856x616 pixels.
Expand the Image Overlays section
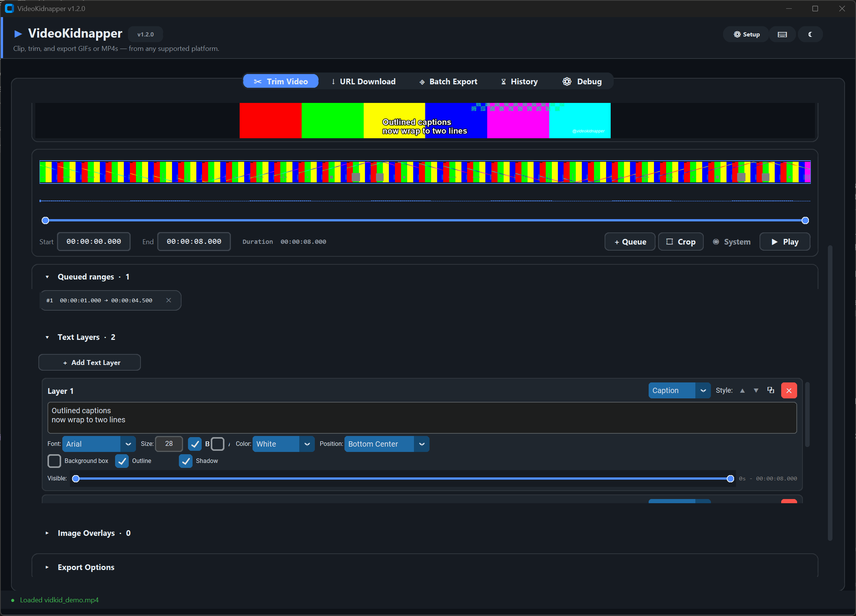[47, 533]
